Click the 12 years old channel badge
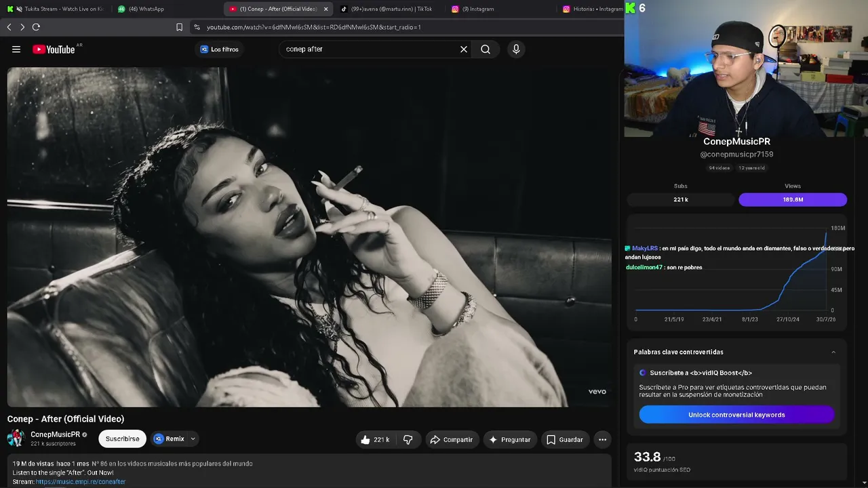Screen dimensions: 868x488 click(x=751, y=168)
